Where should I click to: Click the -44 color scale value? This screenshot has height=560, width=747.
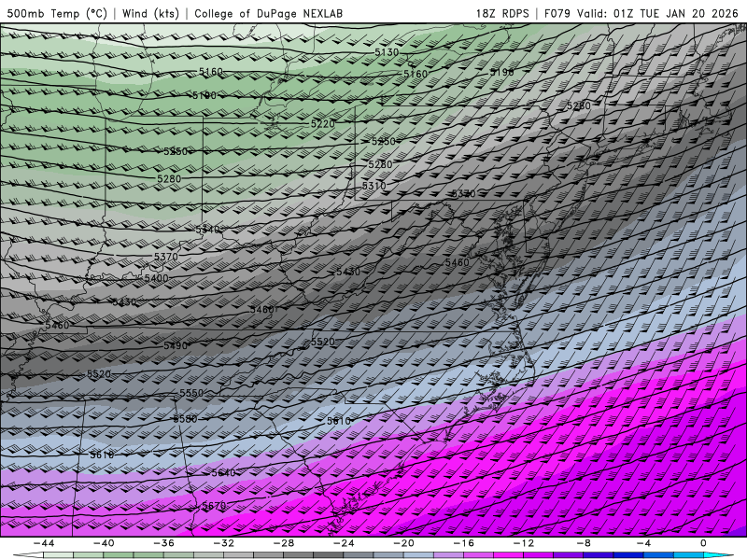[44, 543]
